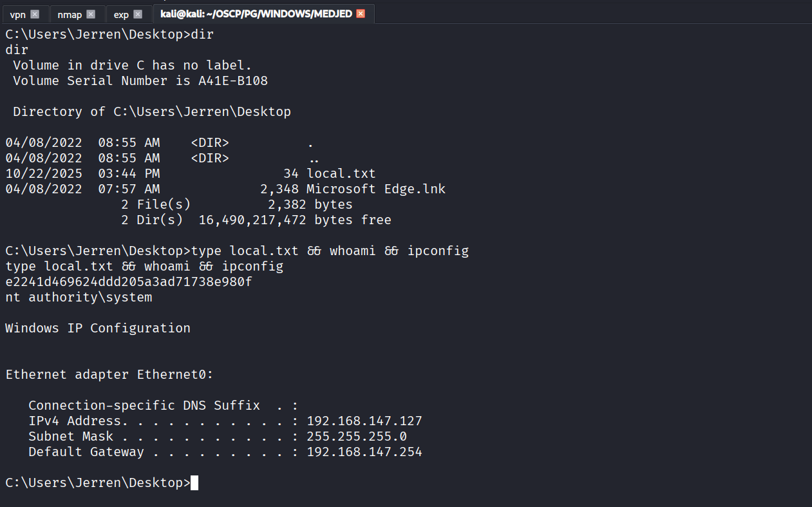Close the active MEDJED terminal tab

[x=361, y=14]
